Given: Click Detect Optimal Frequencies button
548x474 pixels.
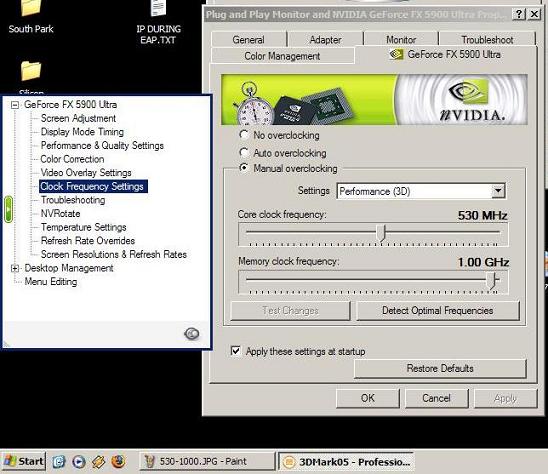Looking at the screenshot, I should coord(438,310).
